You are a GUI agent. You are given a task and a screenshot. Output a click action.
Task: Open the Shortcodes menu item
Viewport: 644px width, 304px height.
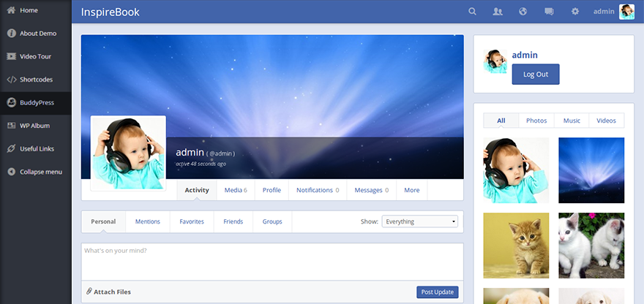(x=36, y=80)
